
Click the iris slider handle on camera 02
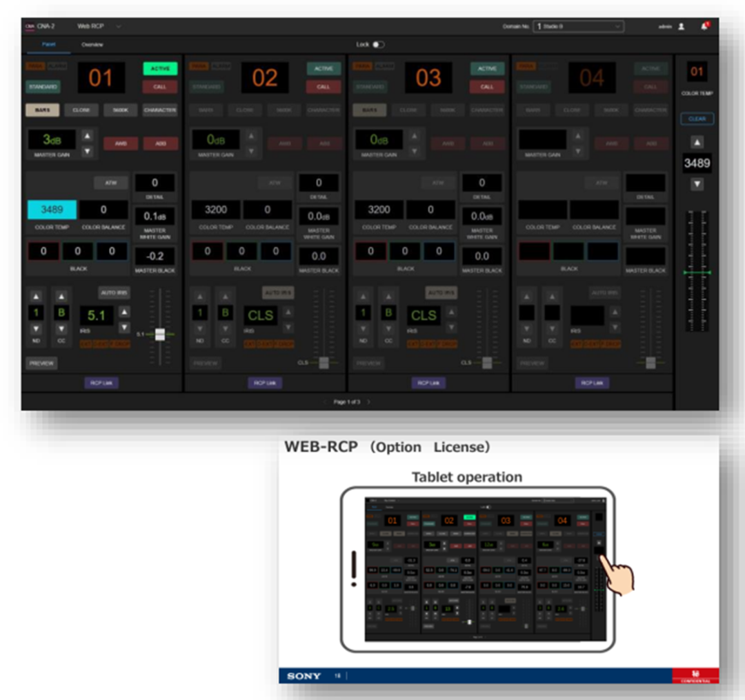324,363
